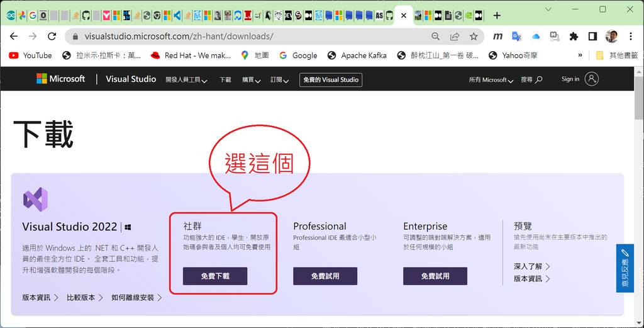This screenshot has height=328, width=644.
Task: Click the Enterprise edition heading
Action: (425, 226)
